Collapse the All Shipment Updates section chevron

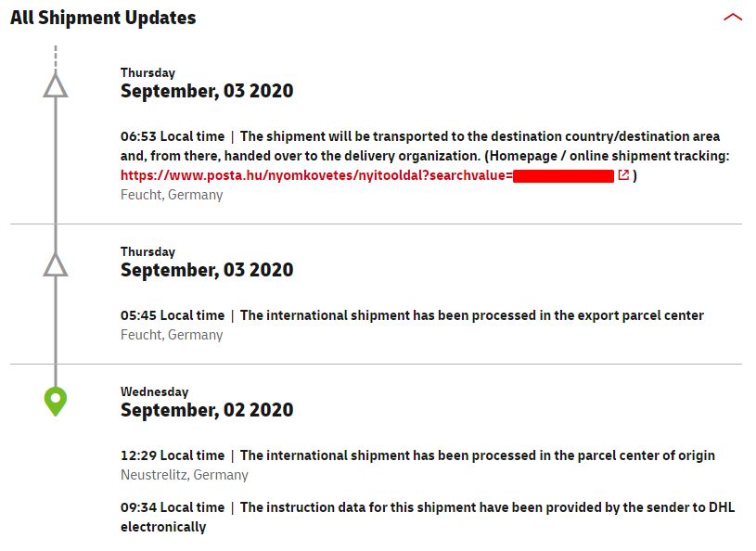click(x=732, y=18)
